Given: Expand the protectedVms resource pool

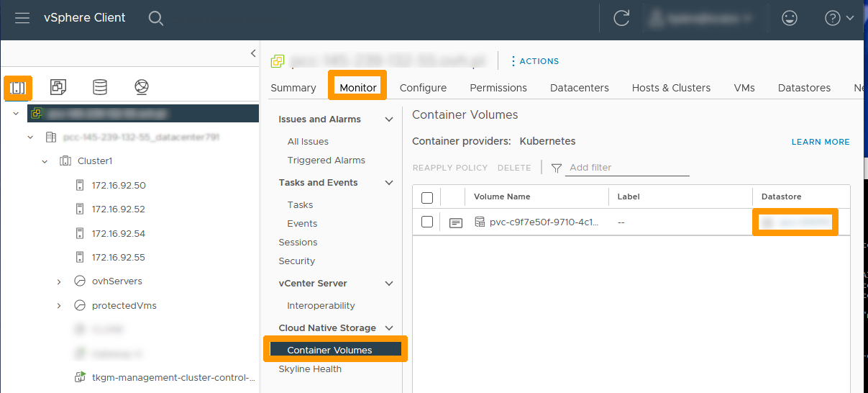Looking at the screenshot, I should coord(59,306).
